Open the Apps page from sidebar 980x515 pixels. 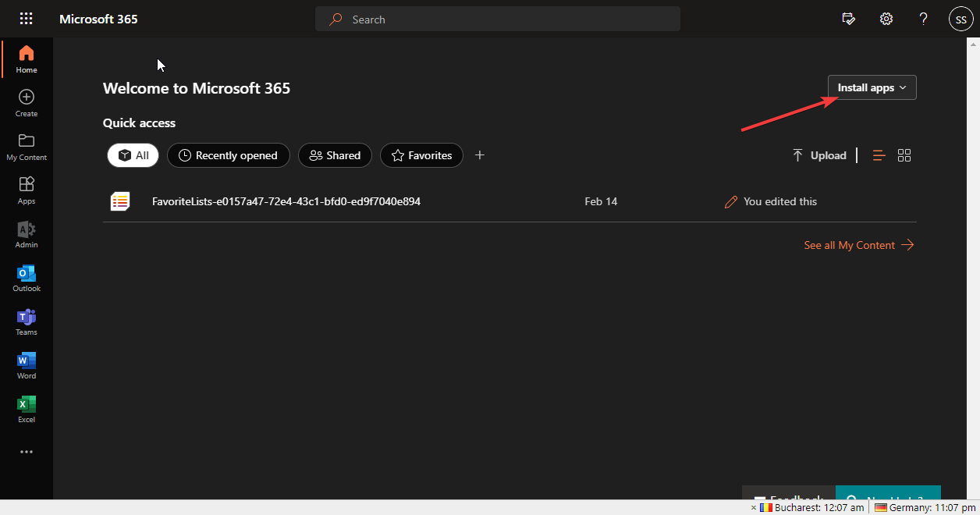pyautogui.click(x=27, y=190)
